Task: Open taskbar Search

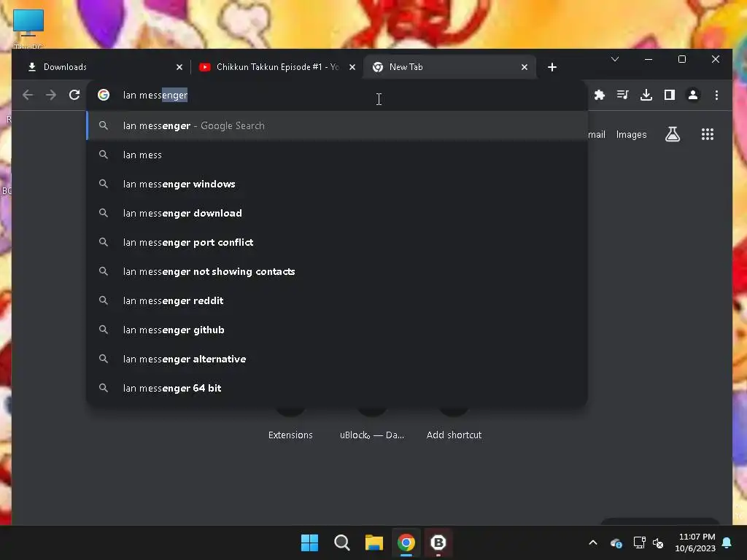Action: tap(342, 542)
